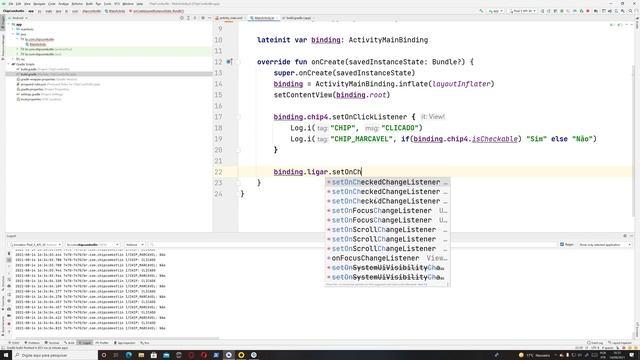640x360 pixels.
Task: Click line 22 in editor gutter
Action: tap(218, 172)
